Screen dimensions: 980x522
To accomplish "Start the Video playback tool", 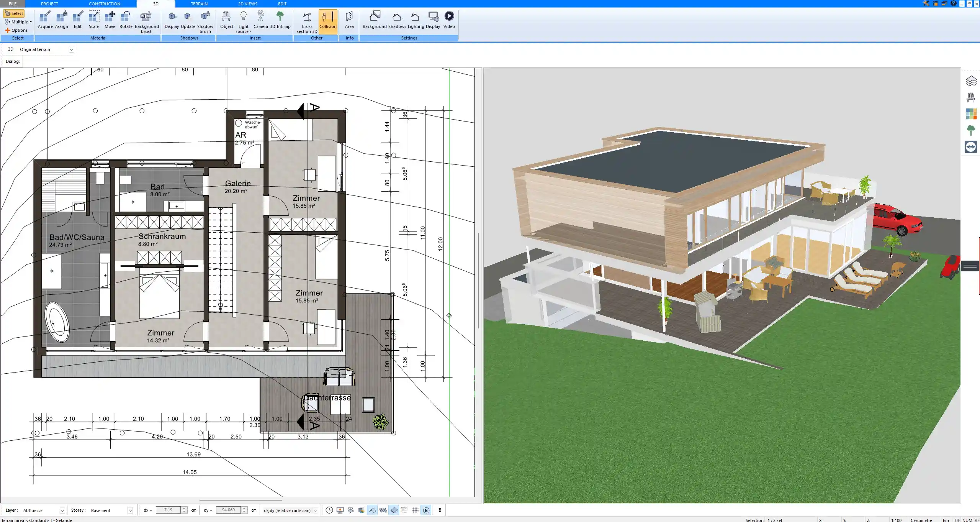I will click(449, 20).
